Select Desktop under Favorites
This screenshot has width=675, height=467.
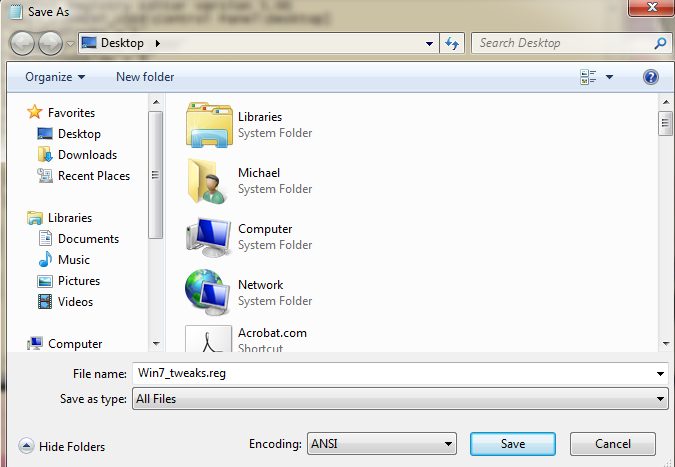tap(79, 134)
